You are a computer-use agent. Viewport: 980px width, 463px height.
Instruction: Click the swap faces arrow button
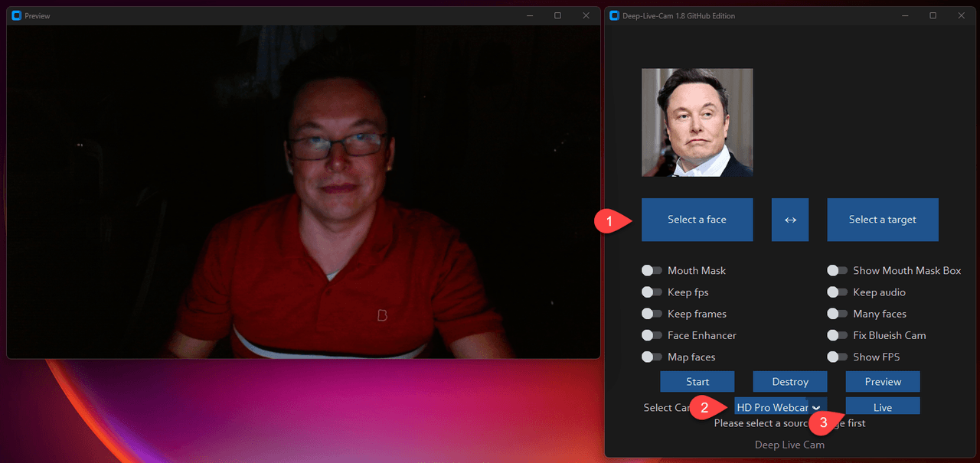click(790, 220)
